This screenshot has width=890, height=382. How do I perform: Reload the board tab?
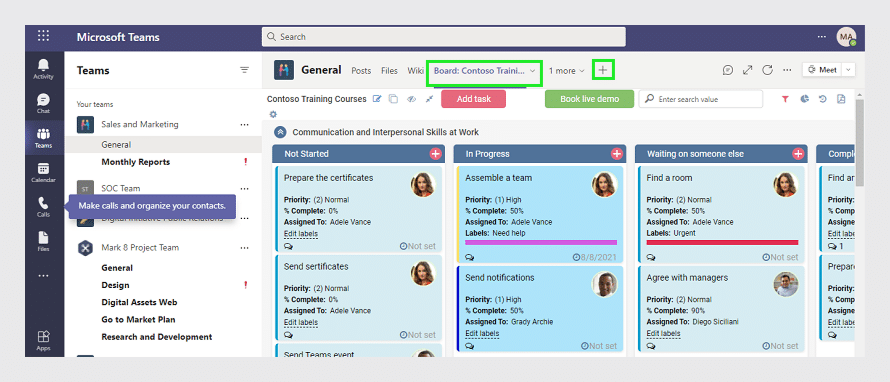tap(767, 70)
